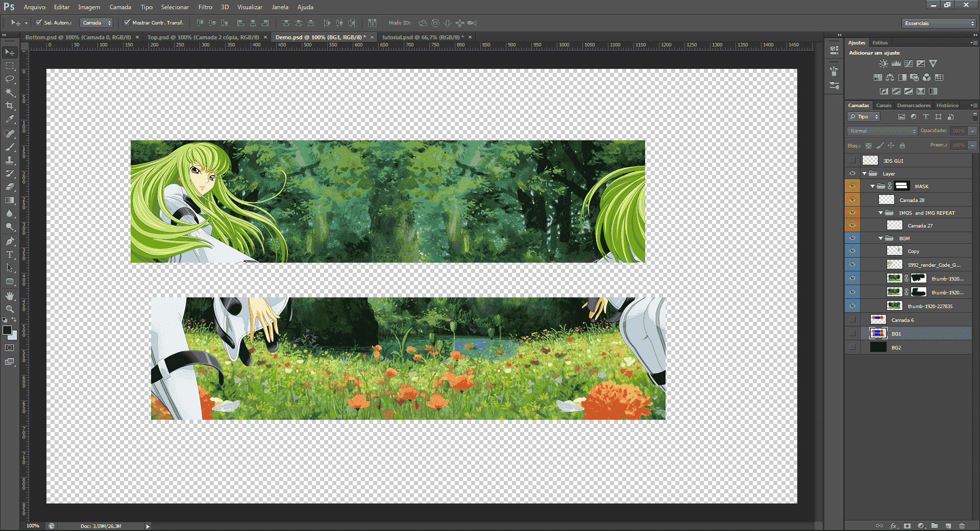Open the Essenciais workspace dropdown

click(939, 23)
